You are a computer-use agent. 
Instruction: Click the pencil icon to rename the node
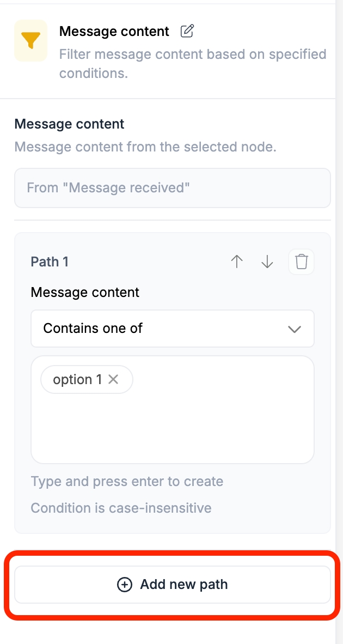click(187, 31)
